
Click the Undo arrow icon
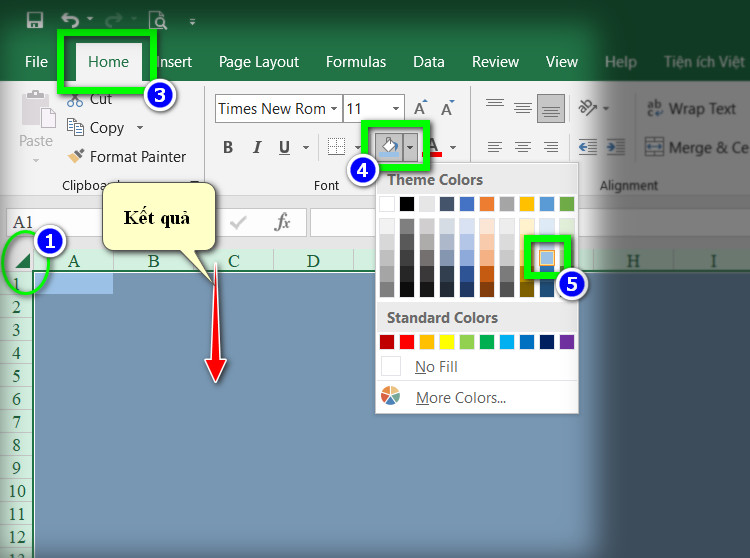tap(70, 20)
